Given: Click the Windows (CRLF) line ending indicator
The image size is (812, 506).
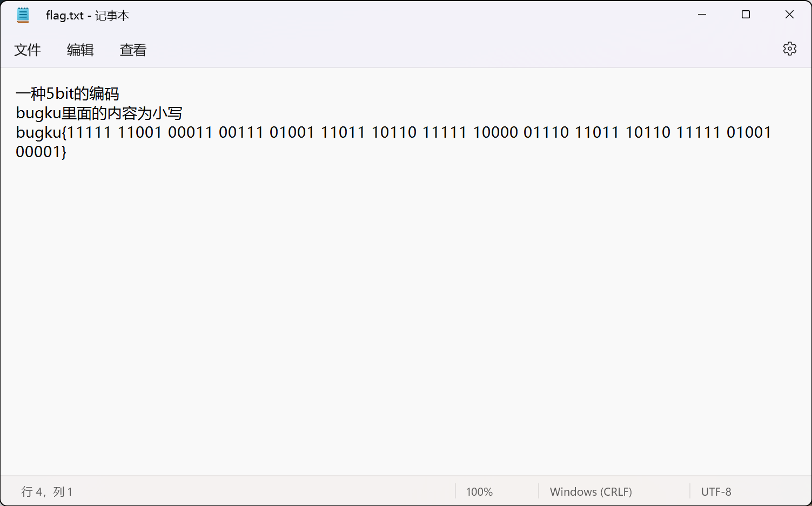Looking at the screenshot, I should pos(590,491).
